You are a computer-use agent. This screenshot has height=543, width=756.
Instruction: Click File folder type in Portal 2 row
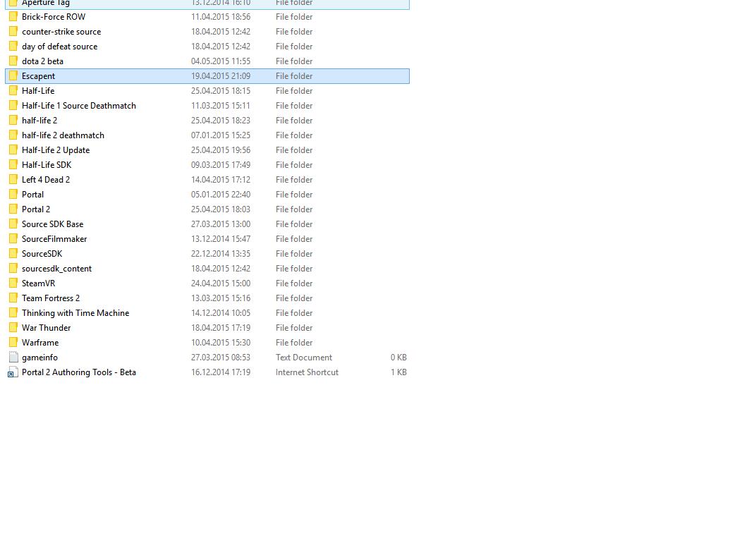pyautogui.click(x=294, y=209)
